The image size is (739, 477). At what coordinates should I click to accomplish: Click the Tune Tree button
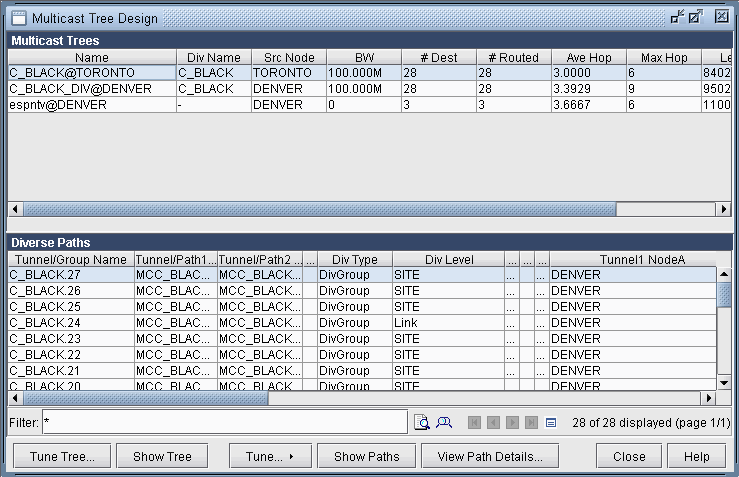click(62, 456)
